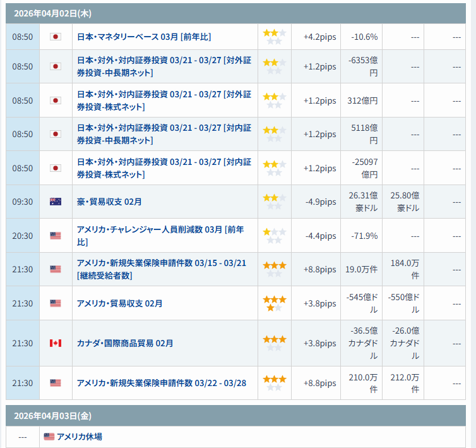Screen dimensions: 476x448
Task: Click the US flag in the アメリカ・貿易収支 row
Action: (55, 303)
